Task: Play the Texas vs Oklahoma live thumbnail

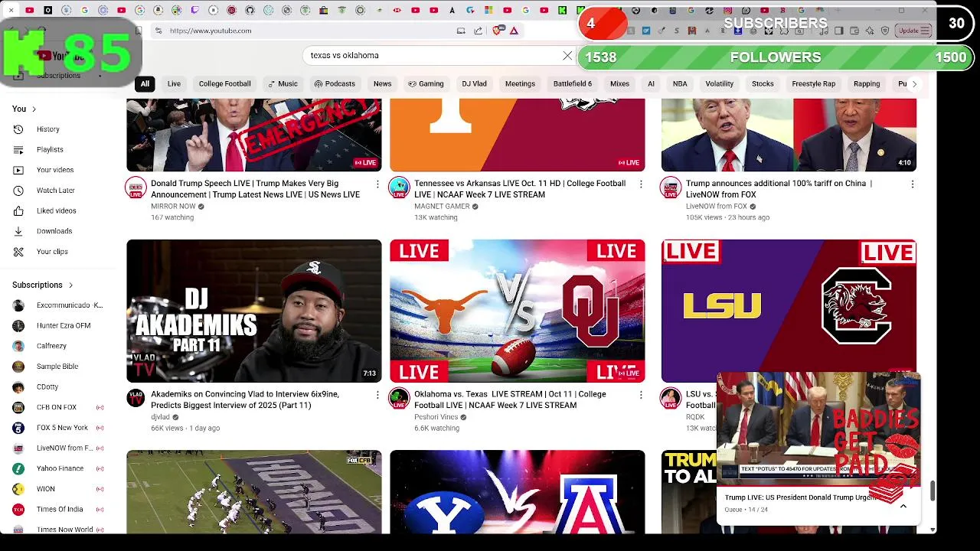Action: click(x=518, y=311)
